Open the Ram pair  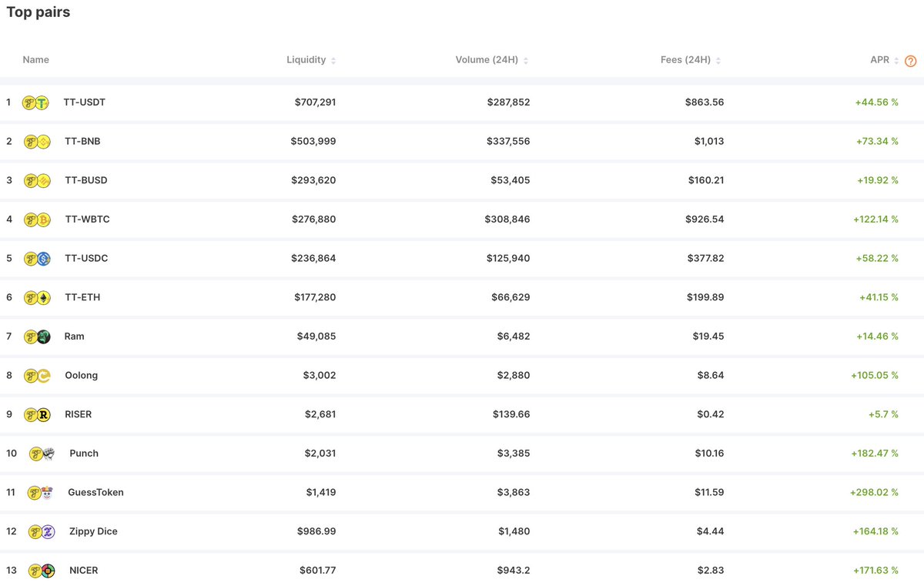click(x=75, y=337)
